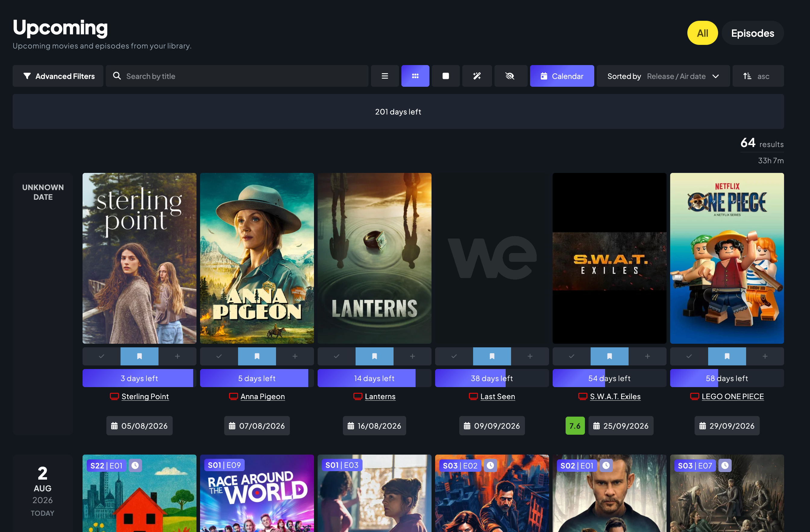The width and height of the screenshot is (810, 532).
Task: Select the All tab
Action: [x=702, y=33]
